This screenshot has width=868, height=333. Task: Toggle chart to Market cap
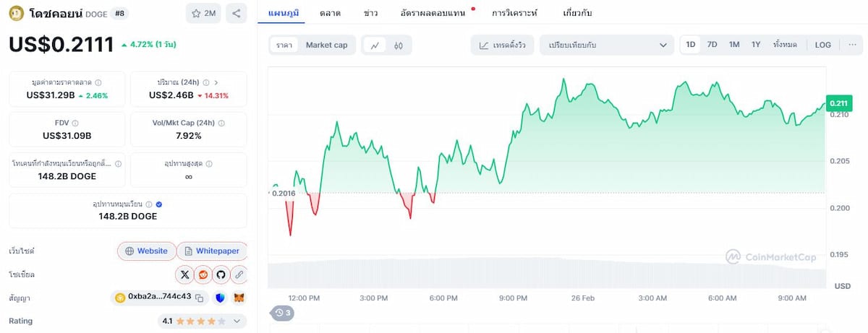[326, 45]
